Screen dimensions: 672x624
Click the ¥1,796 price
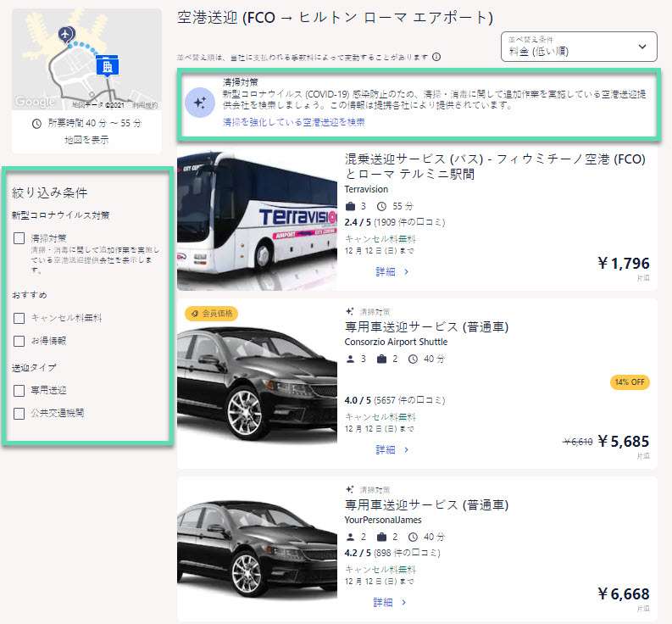click(x=624, y=264)
